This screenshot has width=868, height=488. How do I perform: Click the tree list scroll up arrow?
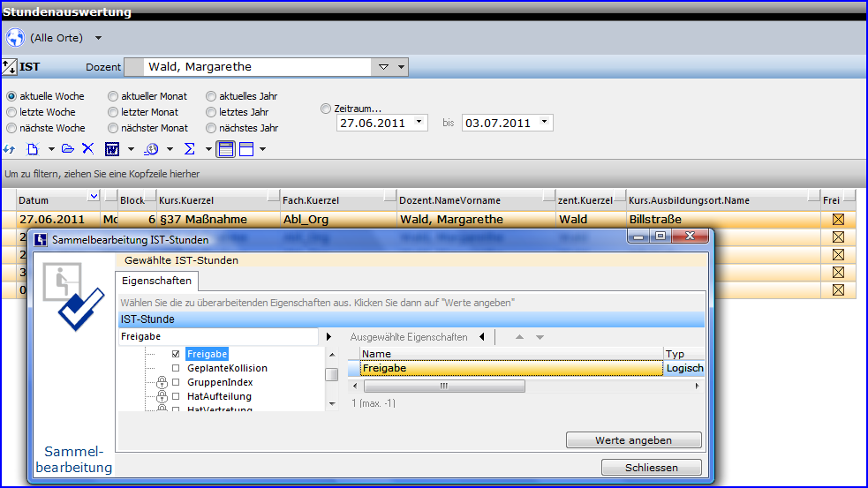pyautogui.click(x=332, y=355)
